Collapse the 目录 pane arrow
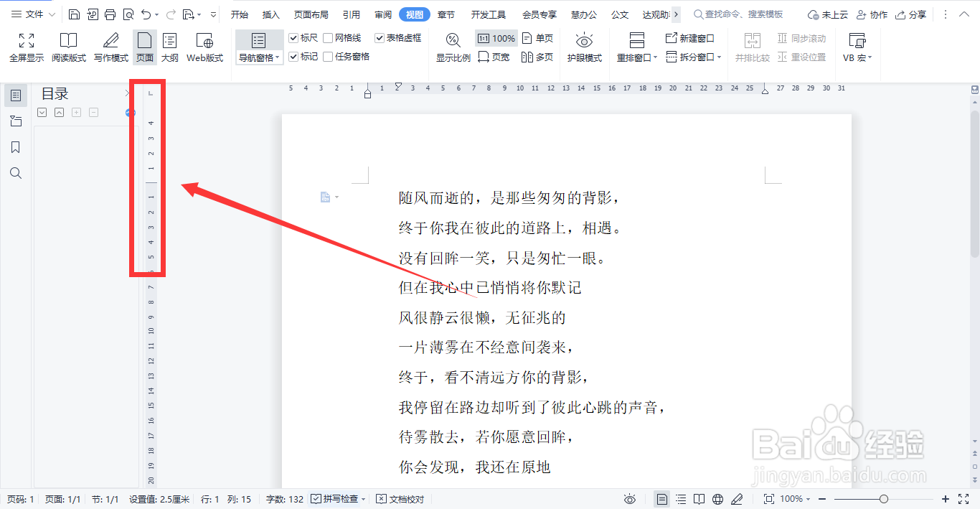The width and height of the screenshot is (980, 509). pos(128,93)
